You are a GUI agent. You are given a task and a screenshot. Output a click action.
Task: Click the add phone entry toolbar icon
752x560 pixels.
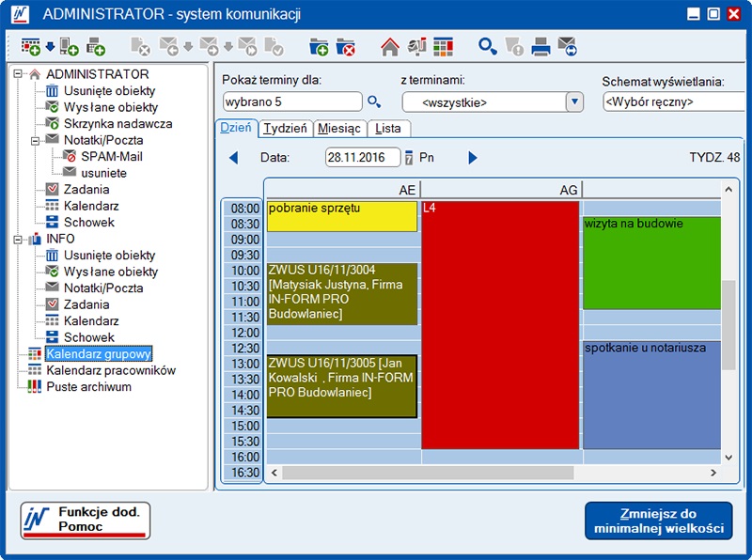click(x=69, y=47)
